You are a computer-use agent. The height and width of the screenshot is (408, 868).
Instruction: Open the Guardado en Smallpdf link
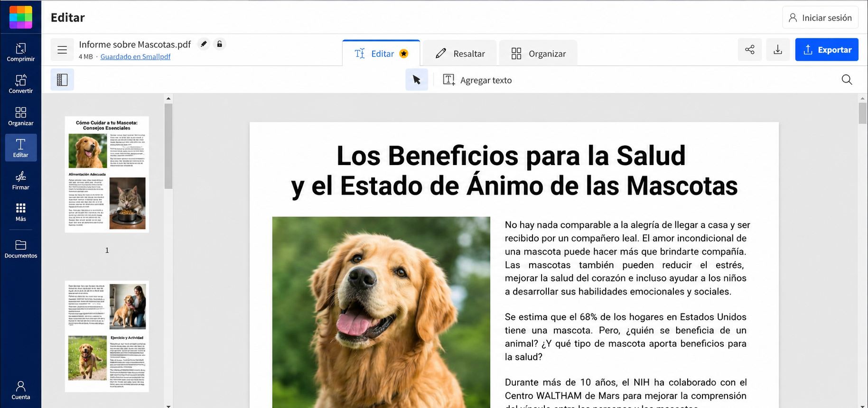135,56
